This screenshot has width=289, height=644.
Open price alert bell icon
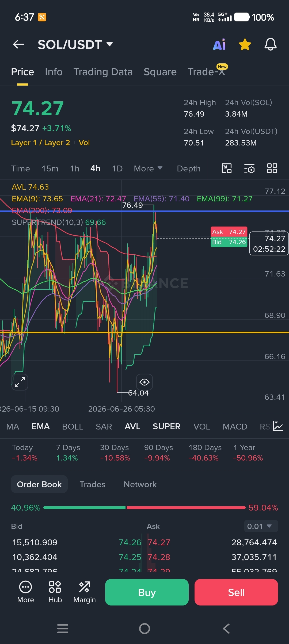click(271, 44)
